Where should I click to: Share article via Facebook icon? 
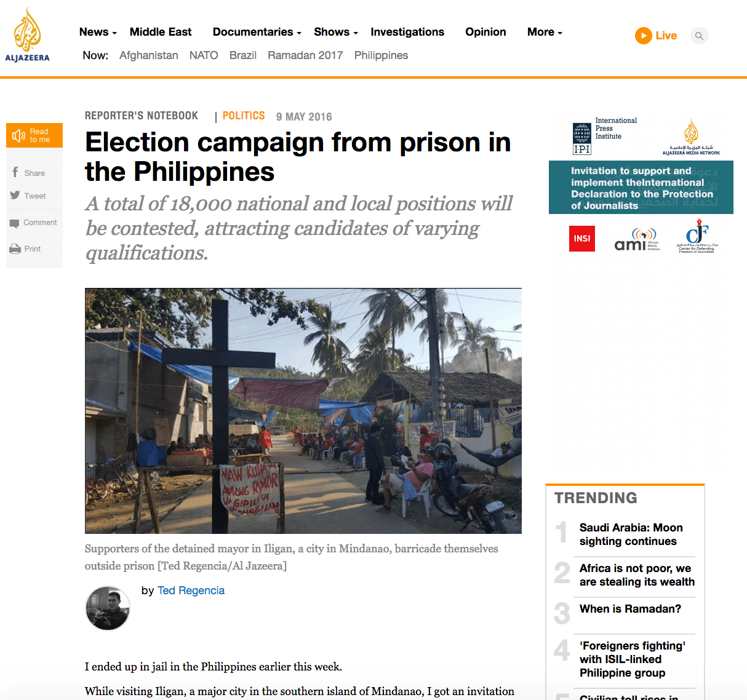point(15,172)
